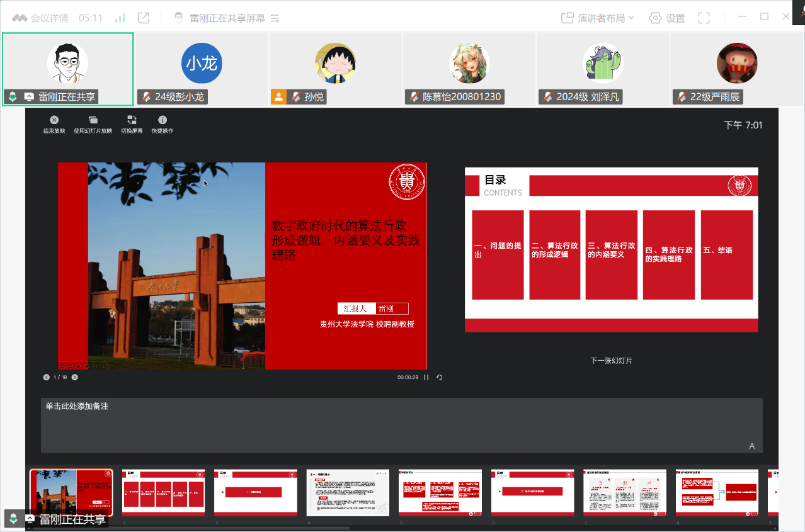
Task: Open 会议详情 meeting details
Action: (40, 18)
